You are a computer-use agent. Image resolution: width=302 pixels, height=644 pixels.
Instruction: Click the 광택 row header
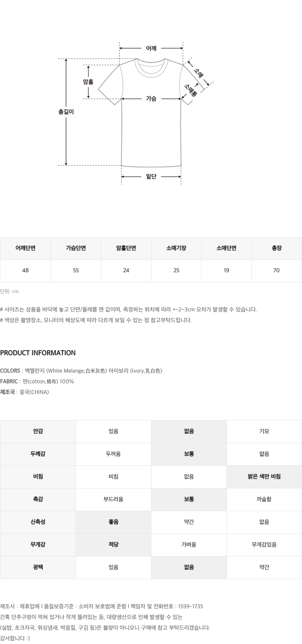[38, 568]
